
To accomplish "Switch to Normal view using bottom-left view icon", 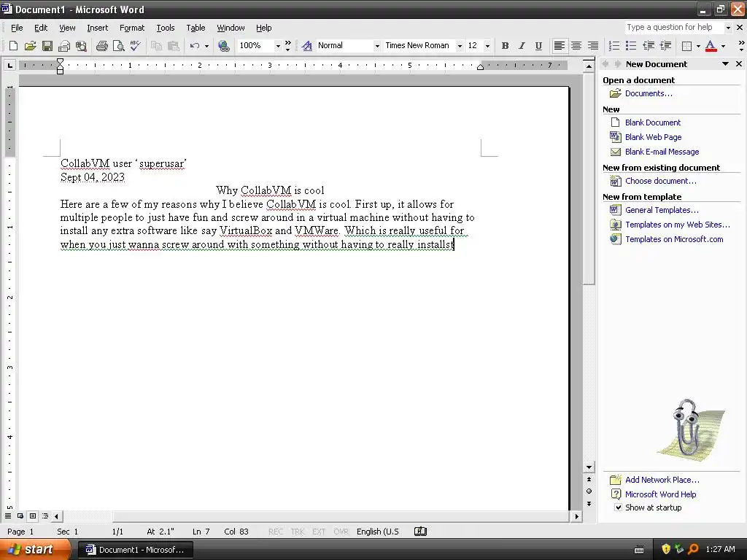I will tap(8, 516).
